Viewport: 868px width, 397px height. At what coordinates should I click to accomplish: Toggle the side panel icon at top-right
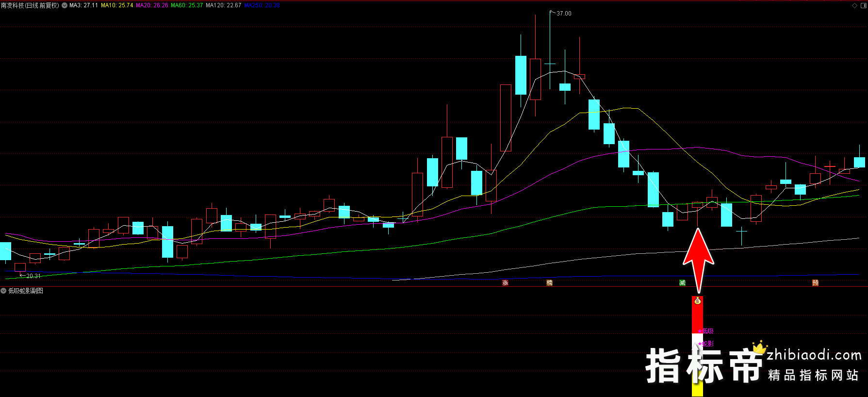863,5
